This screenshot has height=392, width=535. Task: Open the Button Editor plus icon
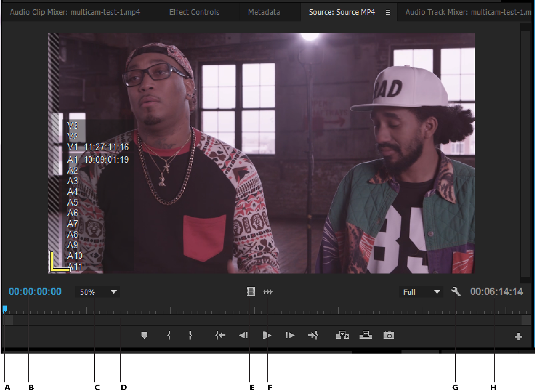pyautogui.click(x=518, y=337)
